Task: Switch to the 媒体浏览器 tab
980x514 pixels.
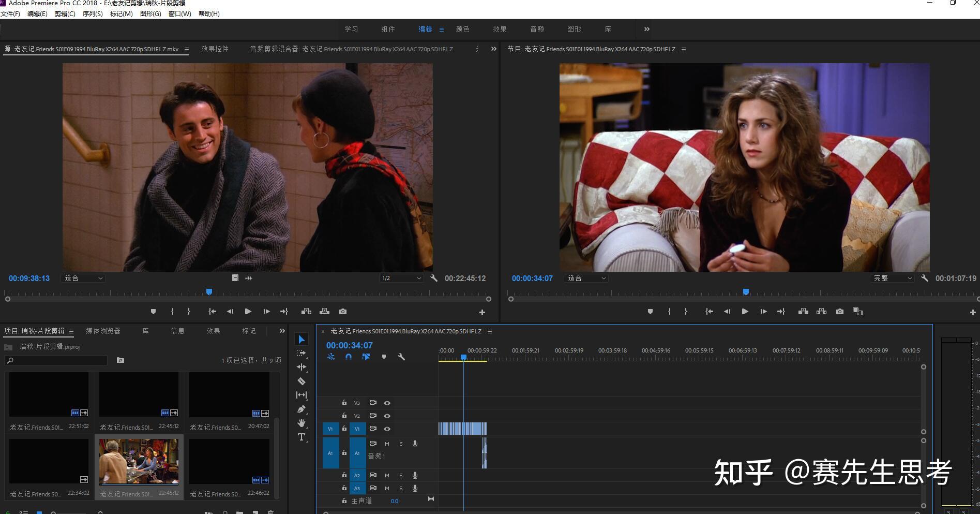Action: click(103, 331)
